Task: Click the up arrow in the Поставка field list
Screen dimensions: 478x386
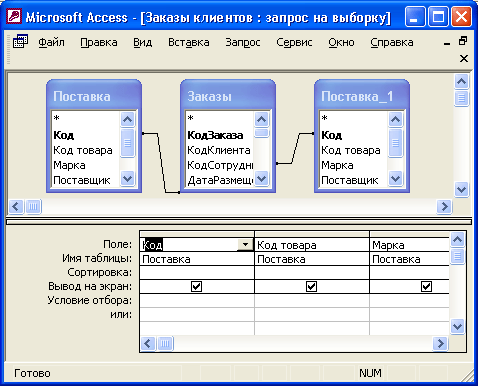Action: point(127,119)
